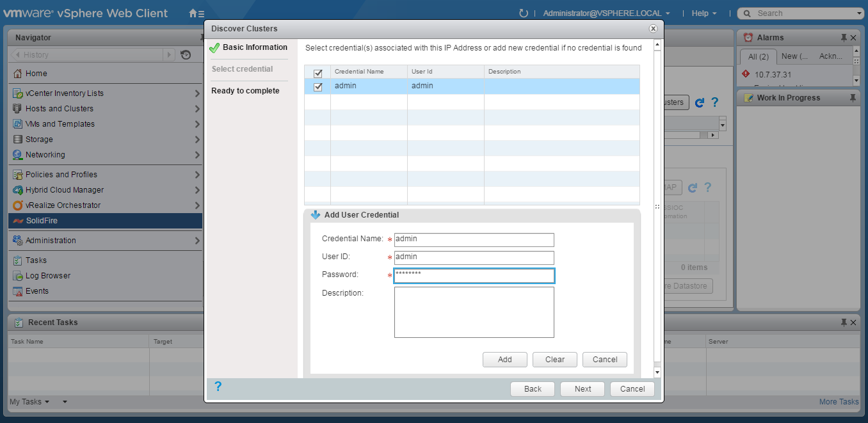This screenshot has width=868, height=423.
Task: Sort by User Id column header
Action: (446, 72)
